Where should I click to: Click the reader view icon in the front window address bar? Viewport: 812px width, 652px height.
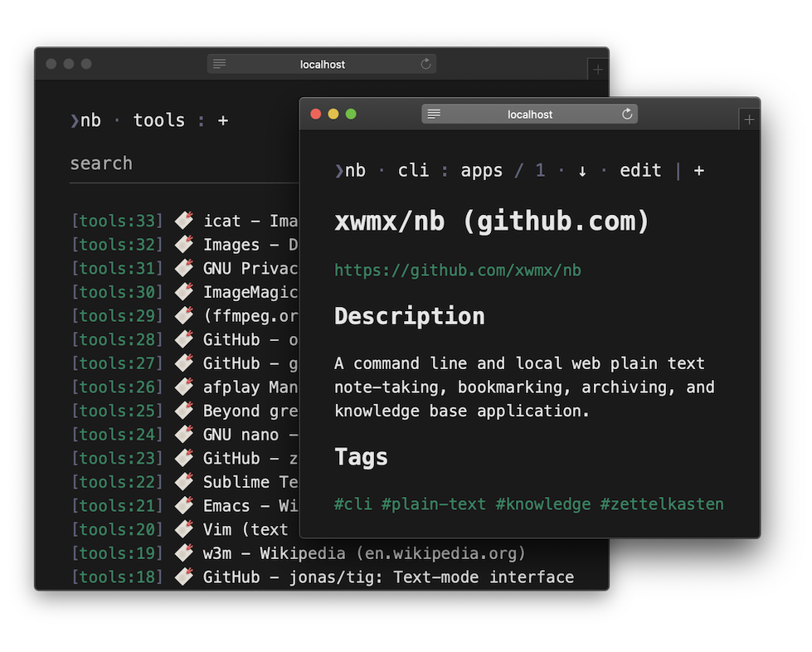(434, 114)
